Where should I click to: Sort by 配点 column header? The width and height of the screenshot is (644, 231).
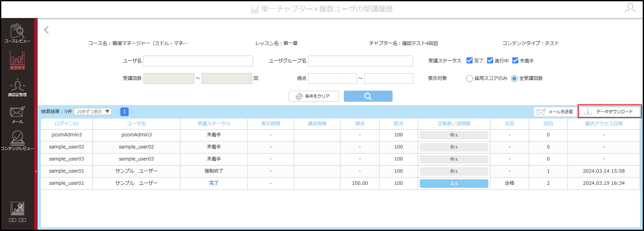399,124
